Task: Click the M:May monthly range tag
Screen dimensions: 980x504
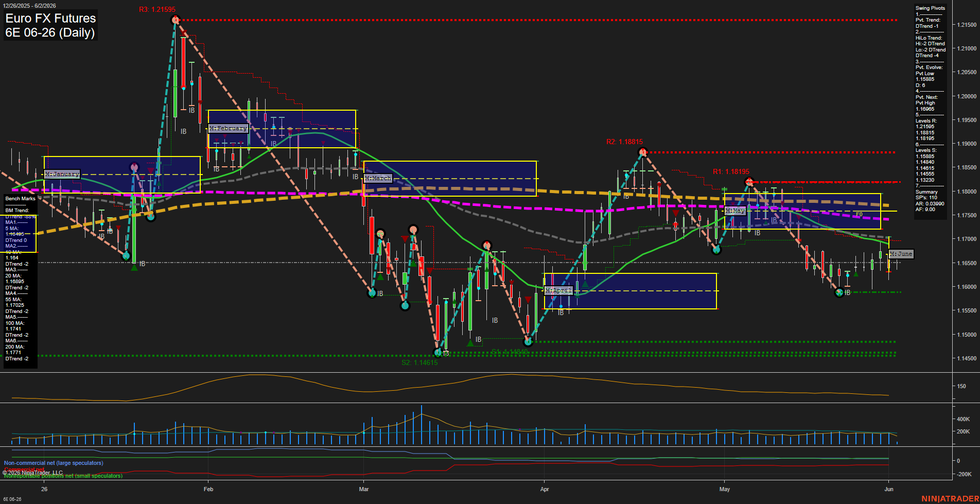Action: [x=735, y=211]
